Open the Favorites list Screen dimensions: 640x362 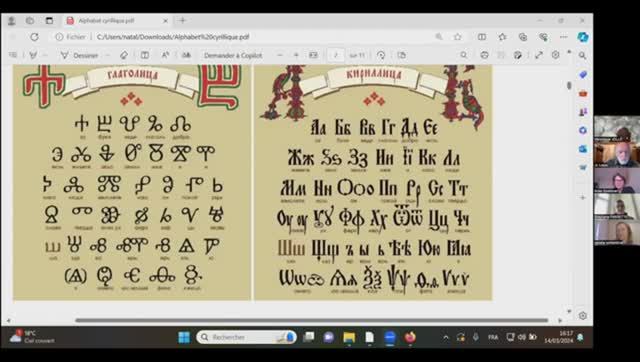502,37
